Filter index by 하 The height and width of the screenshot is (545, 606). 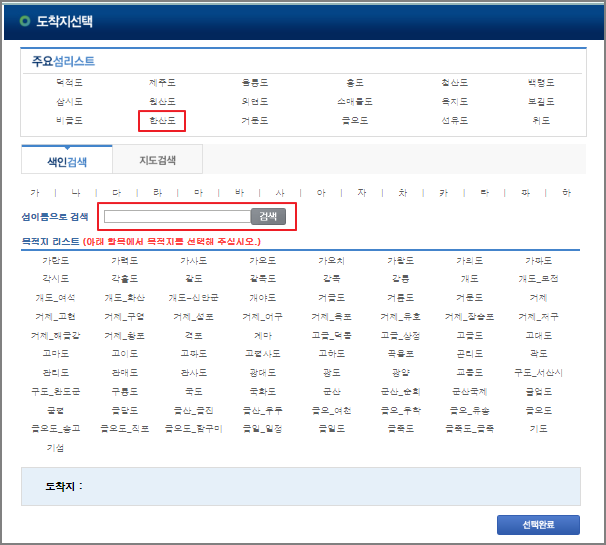pos(567,192)
